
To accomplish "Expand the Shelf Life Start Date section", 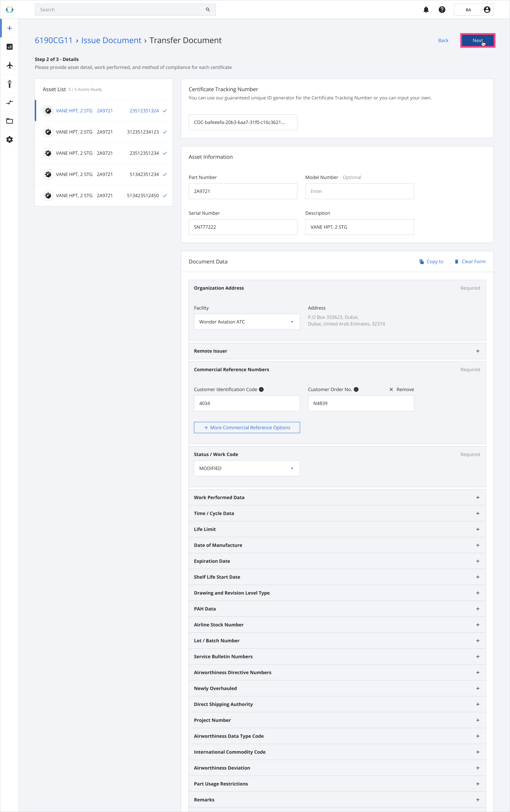I will 337,577.
